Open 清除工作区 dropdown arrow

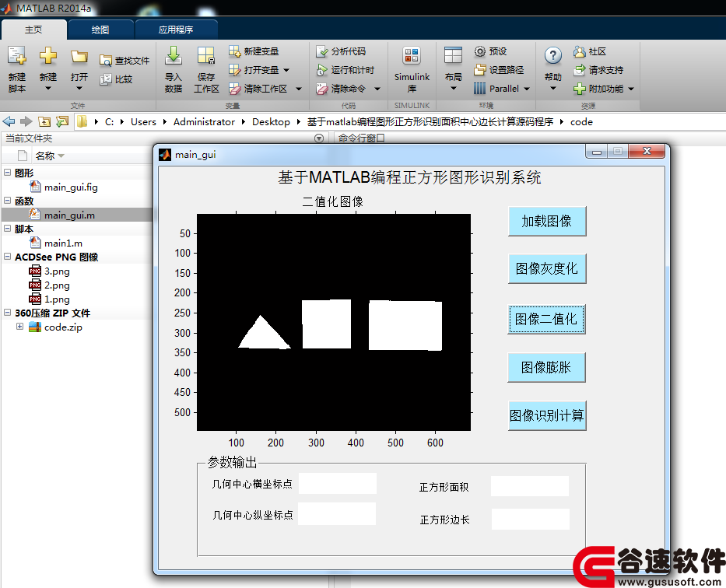pyautogui.click(x=299, y=89)
